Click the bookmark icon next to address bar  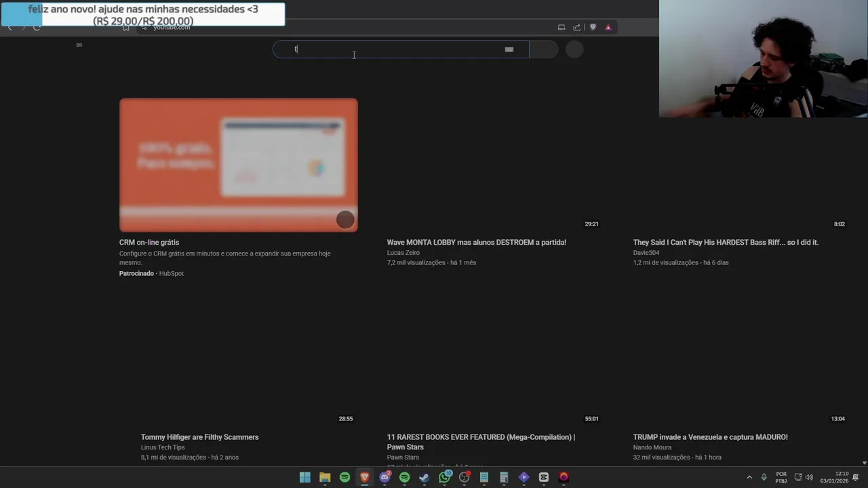pyautogui.click(x=126, y=28)
